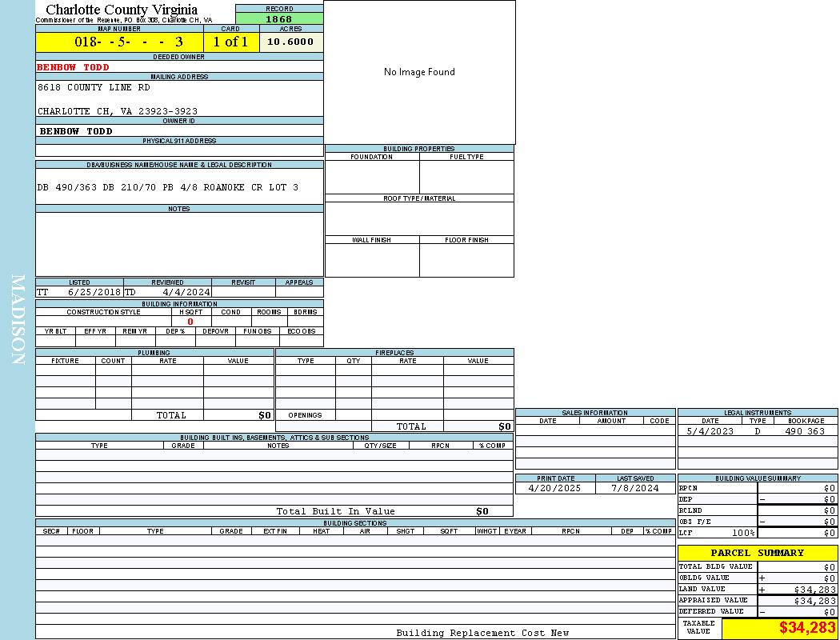840x640 pixels.
Task: Click the 'No Image Found' photo placeholder
Action: pos(419,72)
